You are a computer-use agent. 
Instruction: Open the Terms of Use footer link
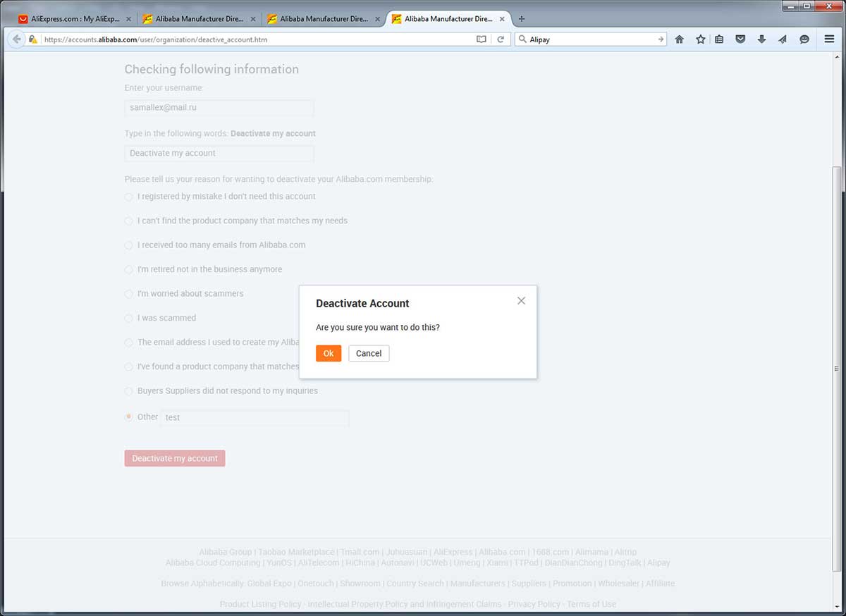click(591, 604)
